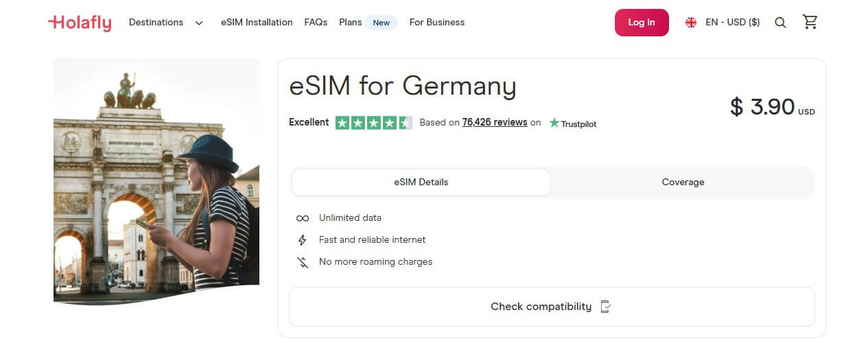Select the eSIM Details tab
The image size is (868, 343).
coord(421,182)
